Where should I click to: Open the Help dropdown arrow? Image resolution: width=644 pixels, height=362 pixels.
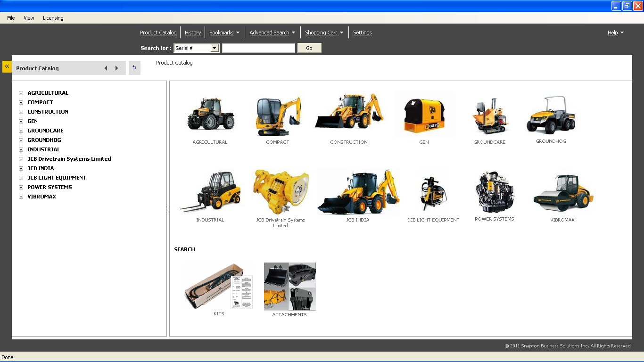(x=622, y=33)
